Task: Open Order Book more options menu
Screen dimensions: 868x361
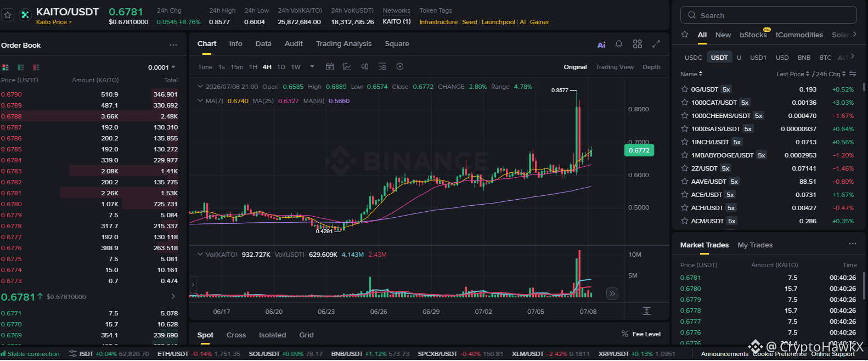Action: pyautogui.click(x=173, y=45)
